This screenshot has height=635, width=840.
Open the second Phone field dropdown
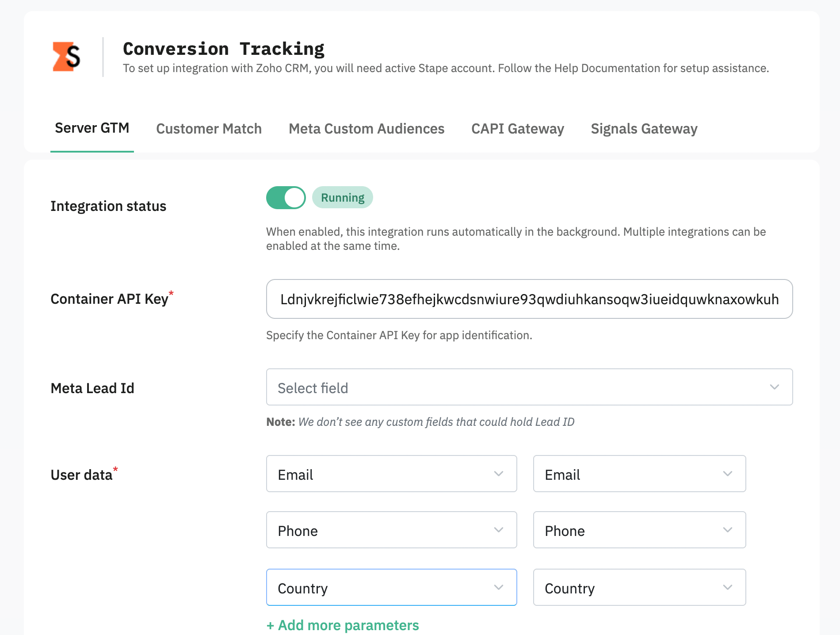point(639,530)
